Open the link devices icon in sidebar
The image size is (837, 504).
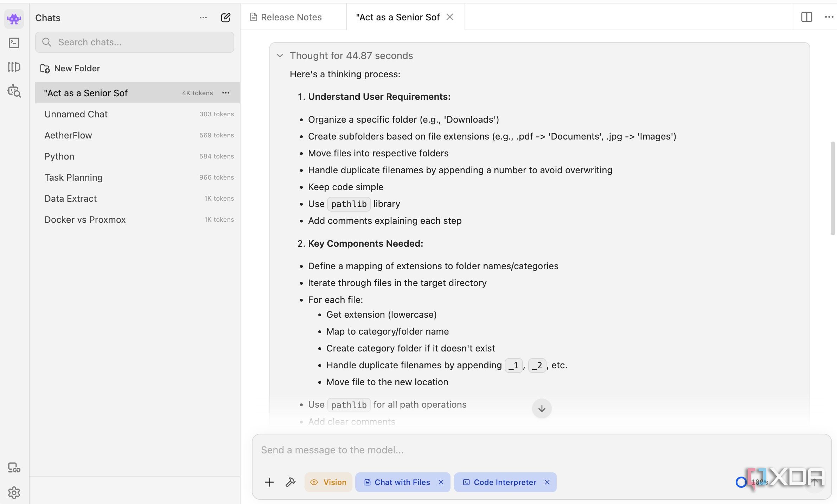pyautogui.click(x=14, y=467)
